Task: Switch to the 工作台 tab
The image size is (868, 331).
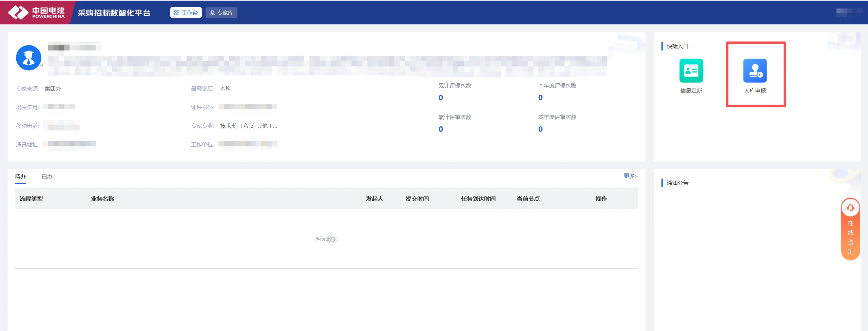Action: (186, 13)
